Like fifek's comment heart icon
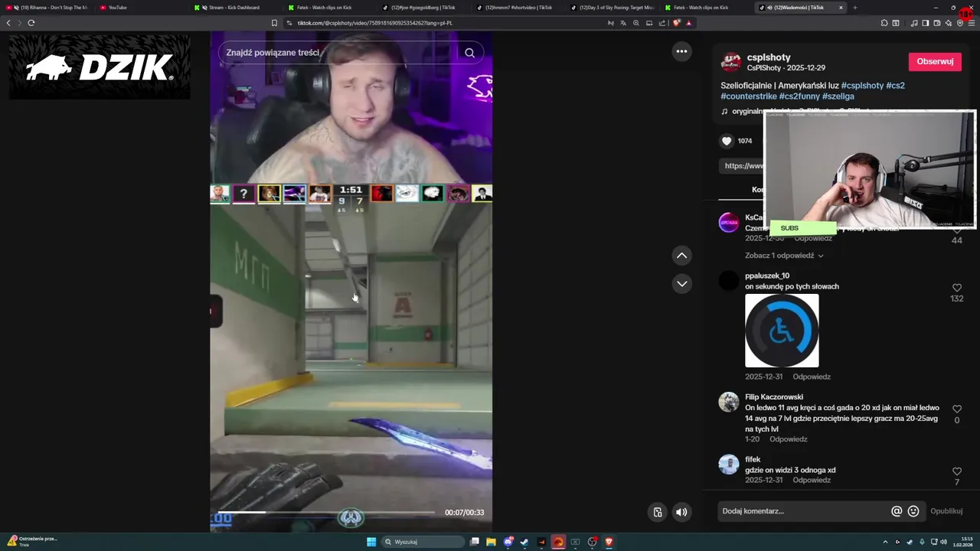This screenshot has width=980, height=551. [956, 471]
